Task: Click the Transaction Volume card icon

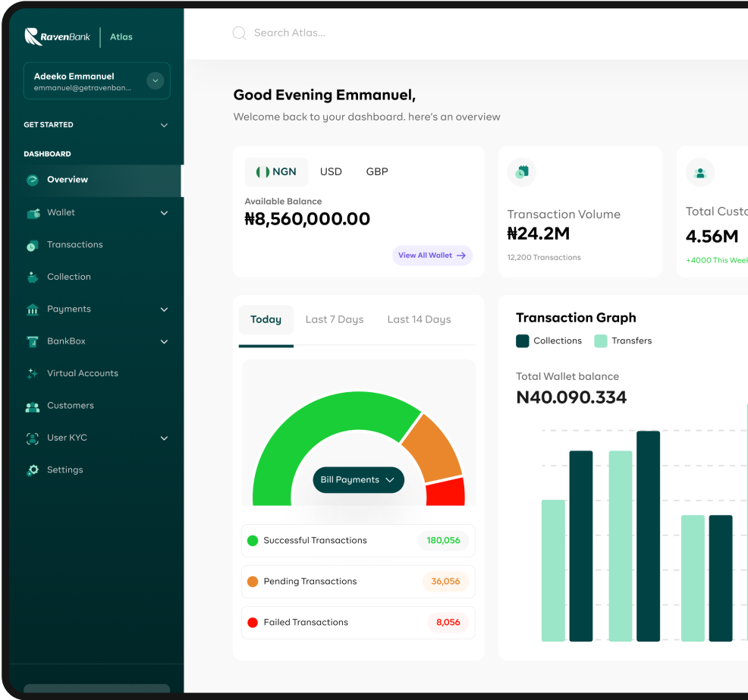Action: click(521, 172)
